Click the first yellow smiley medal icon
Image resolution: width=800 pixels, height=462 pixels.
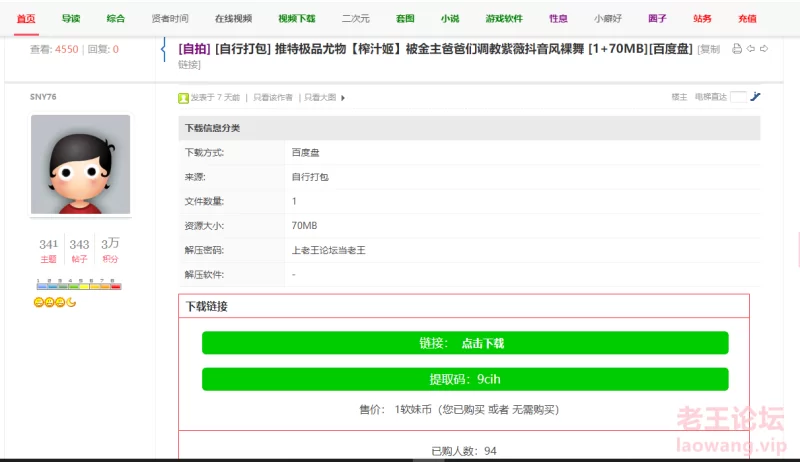39,302
